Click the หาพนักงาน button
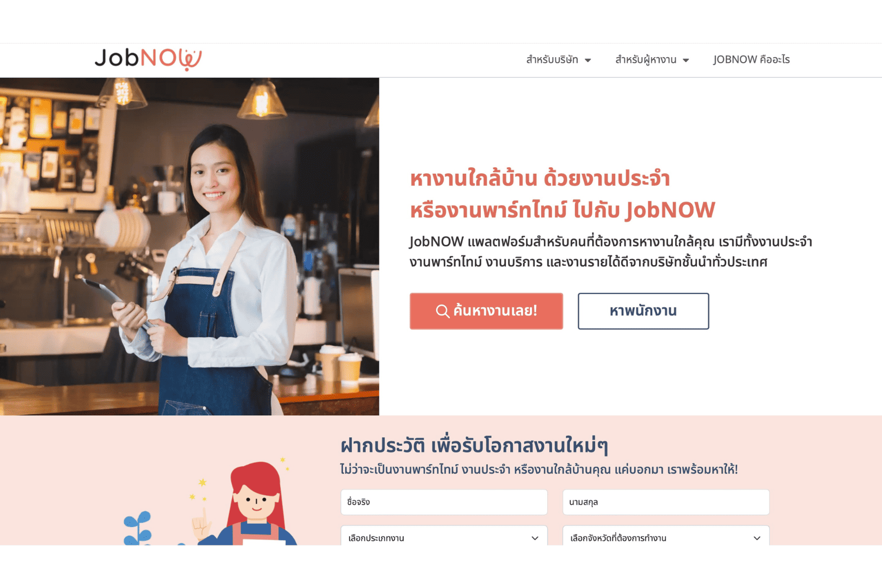This screenshot has width=882, height=588. (x=644, y=311)
